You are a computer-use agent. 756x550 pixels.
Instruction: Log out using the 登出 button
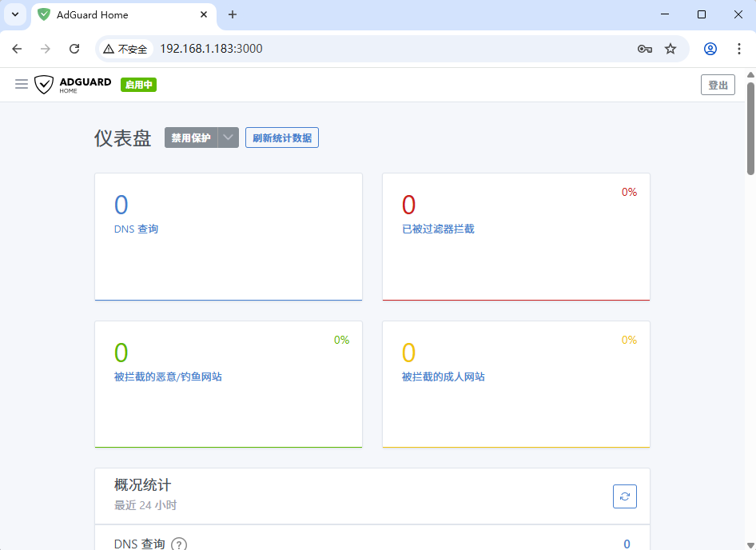click(718, 85)
